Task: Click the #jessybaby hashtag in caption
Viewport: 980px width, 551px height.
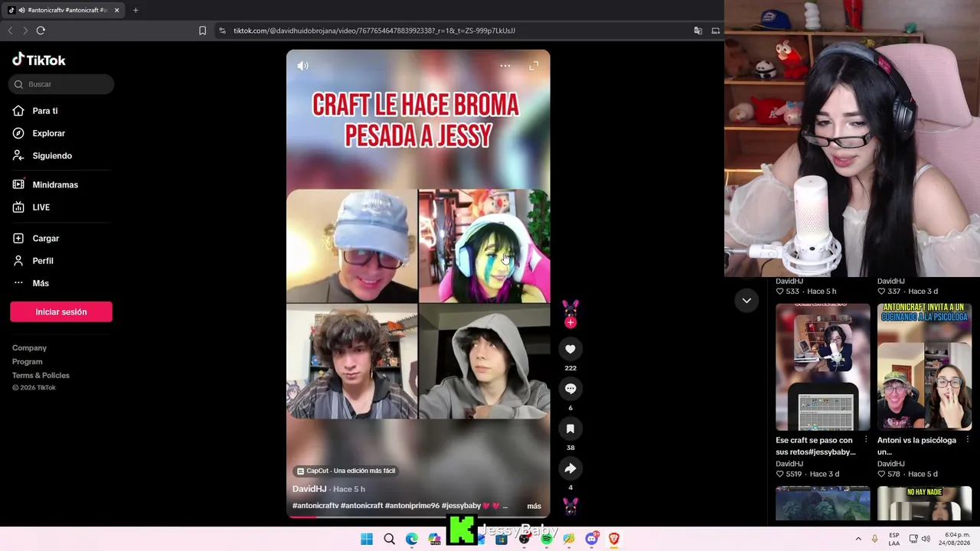Action: 461,506
